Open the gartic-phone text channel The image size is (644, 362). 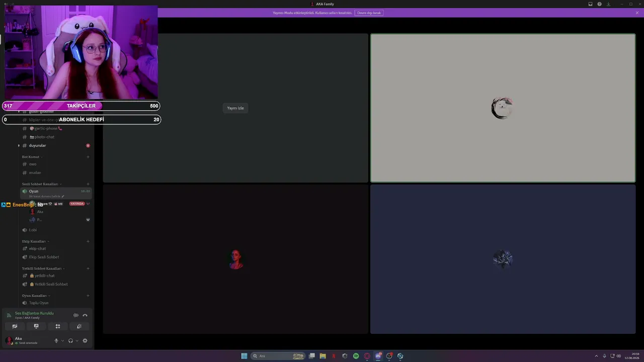coord(46,128)
